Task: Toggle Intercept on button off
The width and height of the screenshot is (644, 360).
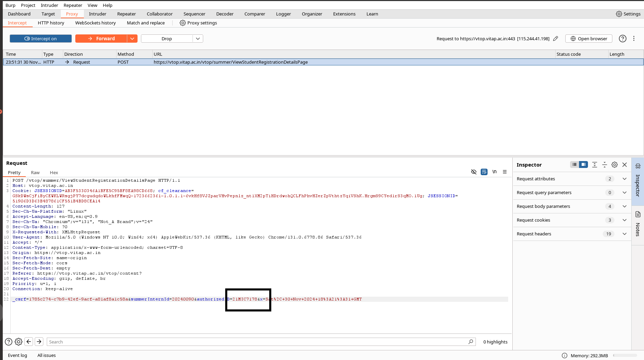Action: pos(41,39)
